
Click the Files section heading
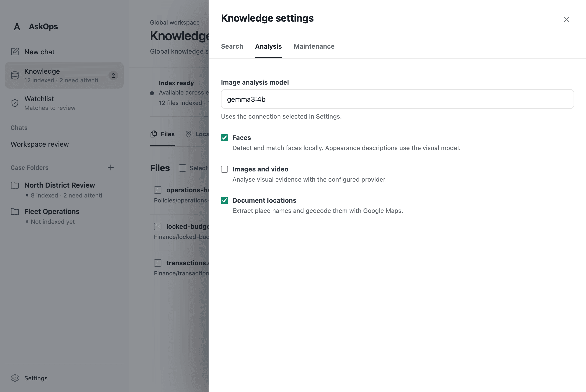tap(160, 168)
